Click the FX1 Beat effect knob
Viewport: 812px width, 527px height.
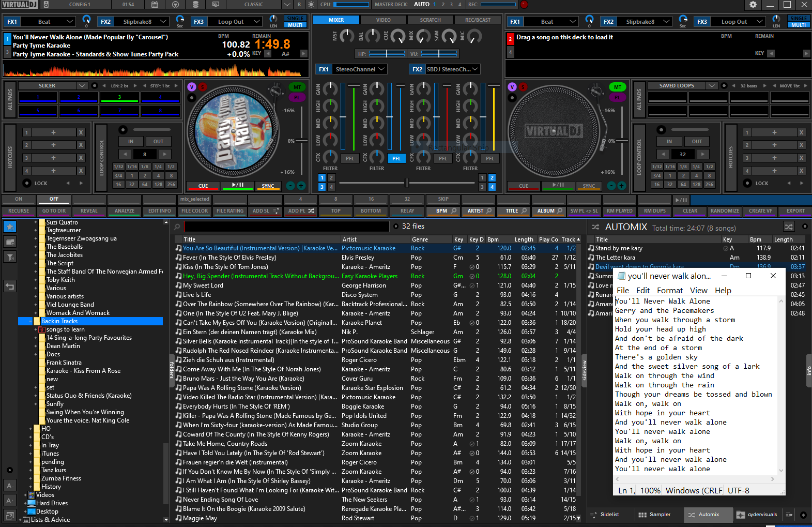tap(86, 21)
